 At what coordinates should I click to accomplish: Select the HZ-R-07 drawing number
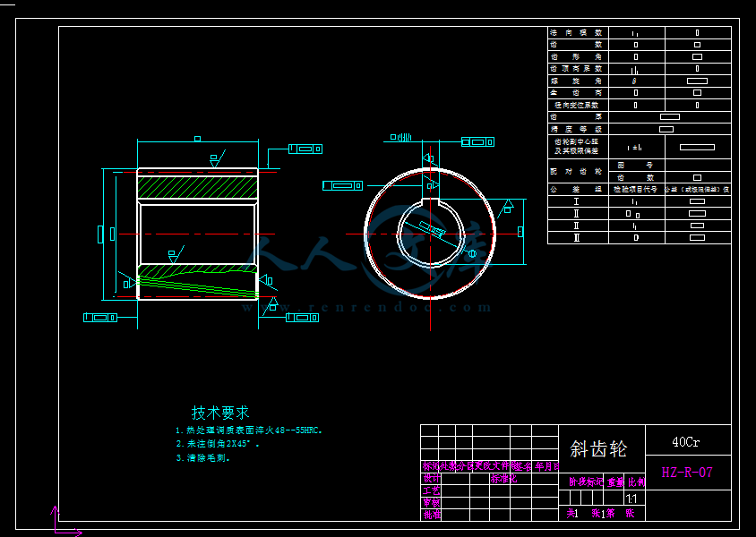click(686, 473)
